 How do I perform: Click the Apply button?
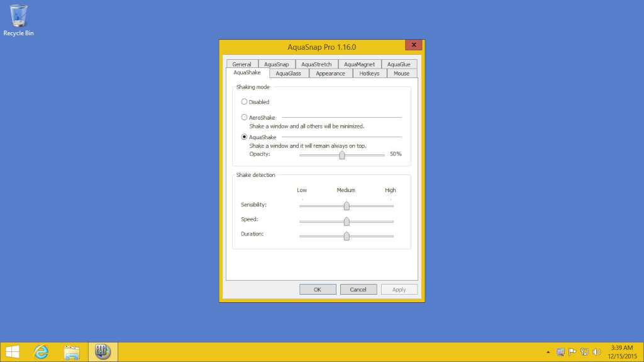click(399, 290)
